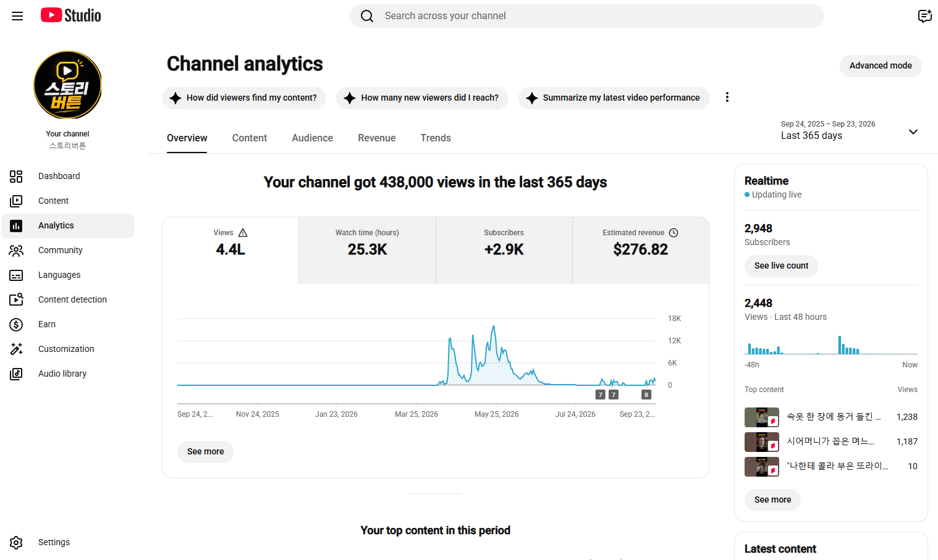Click the chart timeline marker labeled 8
938x560 pixels.
coord(646,395)
